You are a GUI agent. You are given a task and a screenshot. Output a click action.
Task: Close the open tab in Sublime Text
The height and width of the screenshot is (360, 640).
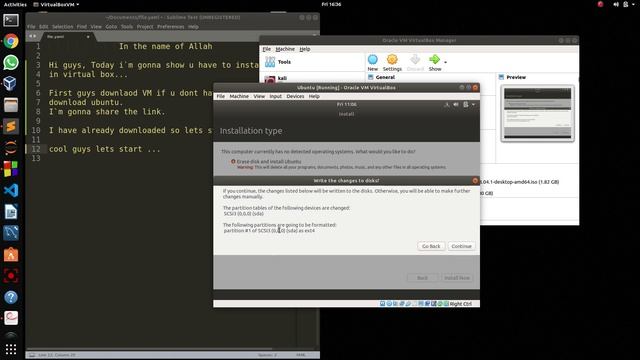pos(88,37)
